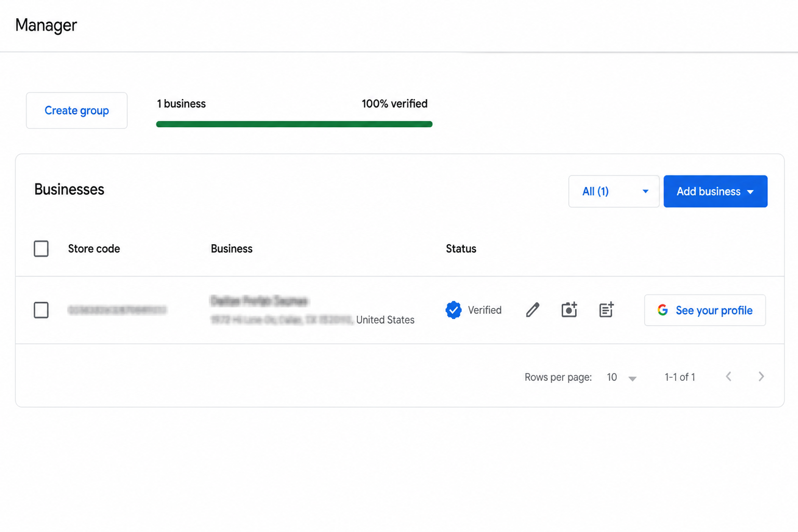This screenshot has height=532, width=798.
Task: Click the blurred store code value
Action: click(x=117, y=310)
